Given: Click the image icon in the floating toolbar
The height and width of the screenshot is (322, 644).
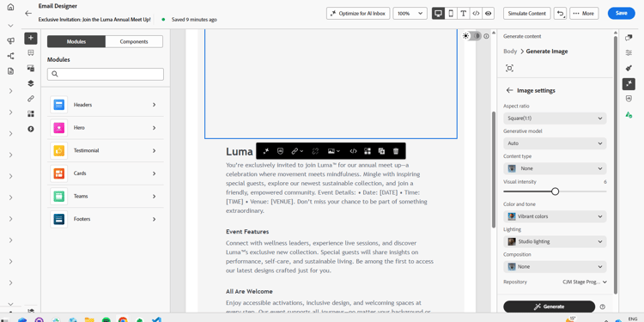Looking at the screenshot, I should tap(333, 151).
